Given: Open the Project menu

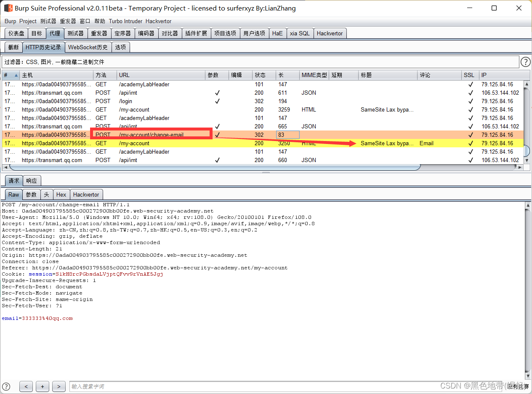Looking at the screenshot, I should tap(28, 21).
